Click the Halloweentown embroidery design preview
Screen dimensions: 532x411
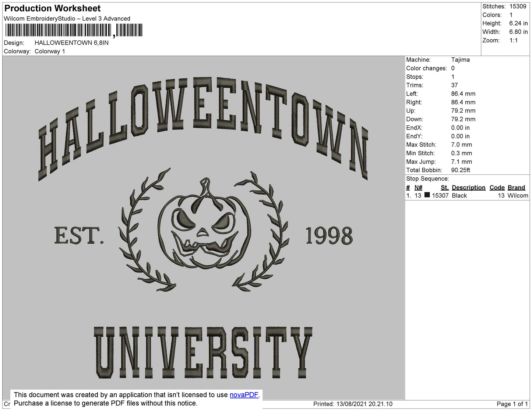203,228
